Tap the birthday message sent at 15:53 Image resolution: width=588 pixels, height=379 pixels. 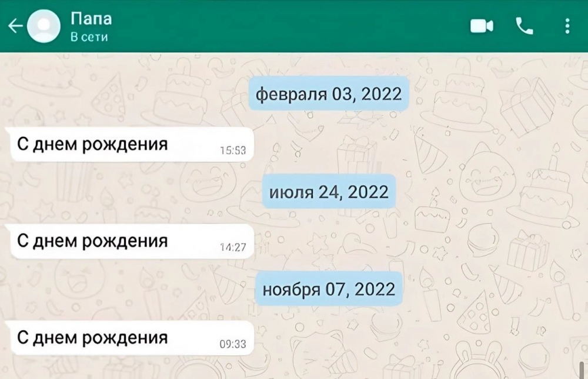click(130, 144)
